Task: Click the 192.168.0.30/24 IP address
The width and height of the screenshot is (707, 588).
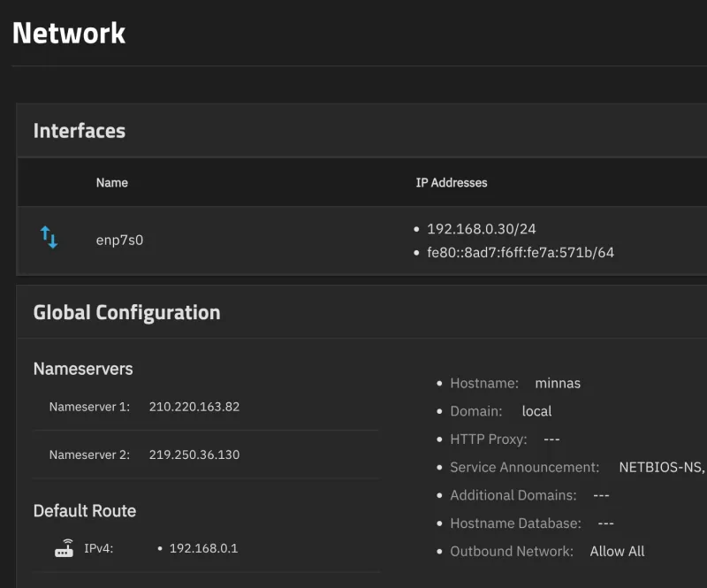Action: pyautogui.click(x=482, y=229)
